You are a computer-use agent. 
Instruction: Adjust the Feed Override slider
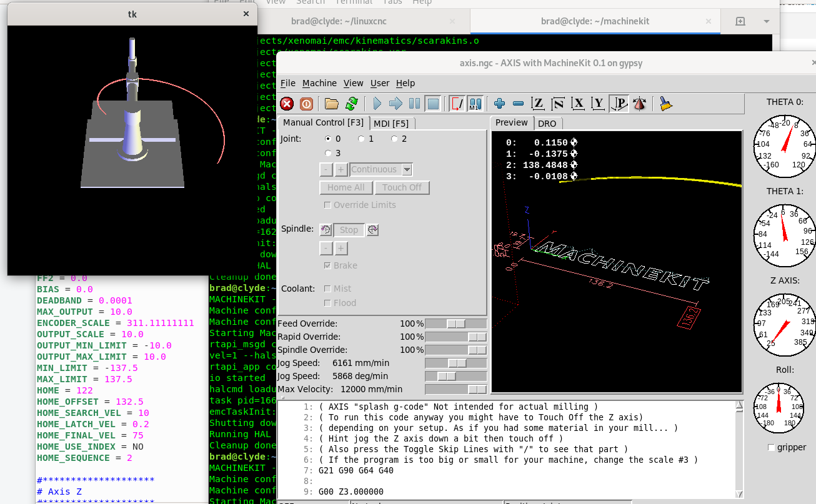pos(456,324)
